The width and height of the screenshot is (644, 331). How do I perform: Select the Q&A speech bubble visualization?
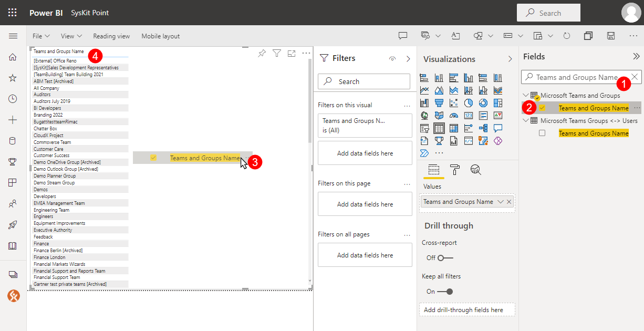tap(498, 128)
